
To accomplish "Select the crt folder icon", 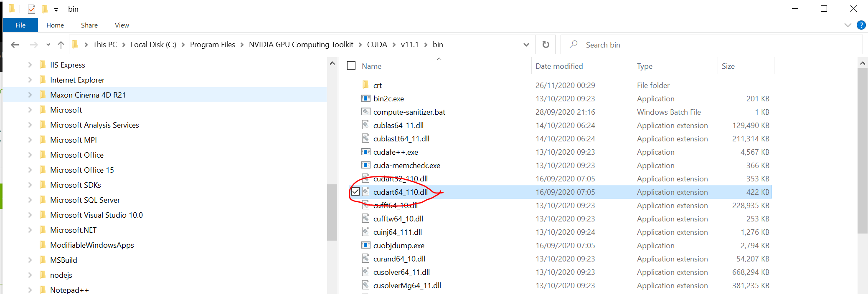I will pos(365,85).
